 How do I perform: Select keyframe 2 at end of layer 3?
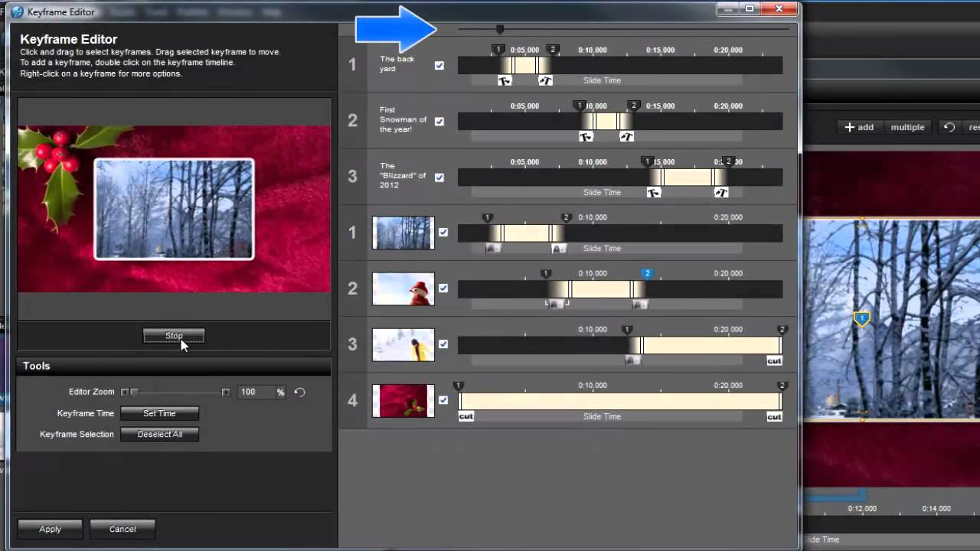click(782, 330)
